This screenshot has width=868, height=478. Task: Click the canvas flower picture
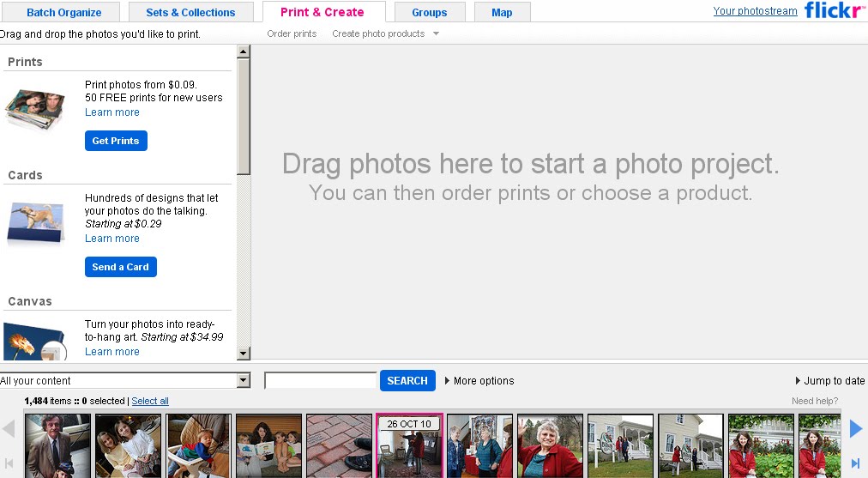pos(35,342)
